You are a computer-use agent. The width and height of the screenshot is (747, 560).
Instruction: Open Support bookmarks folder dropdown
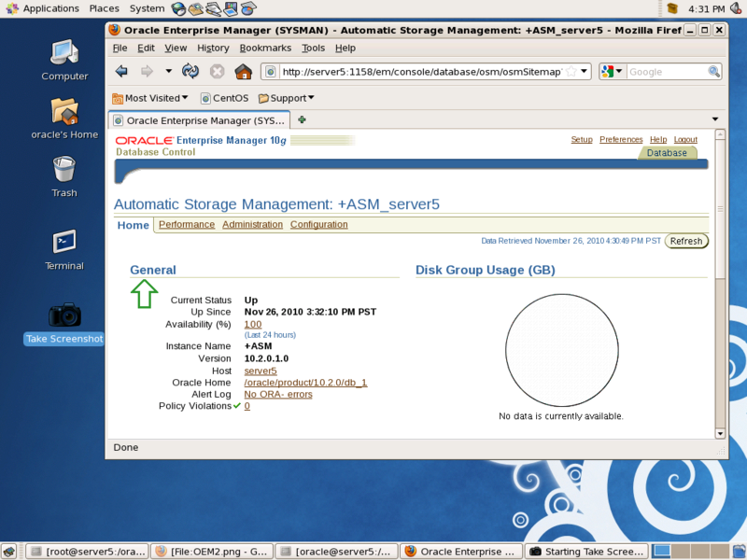coord(286,98)
